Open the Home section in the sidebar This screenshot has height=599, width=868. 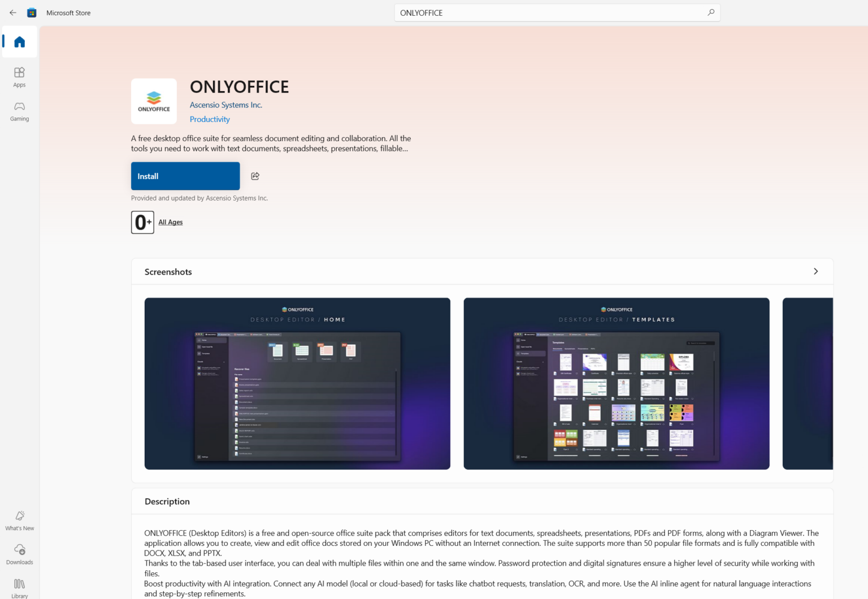(x=19, y=41)
